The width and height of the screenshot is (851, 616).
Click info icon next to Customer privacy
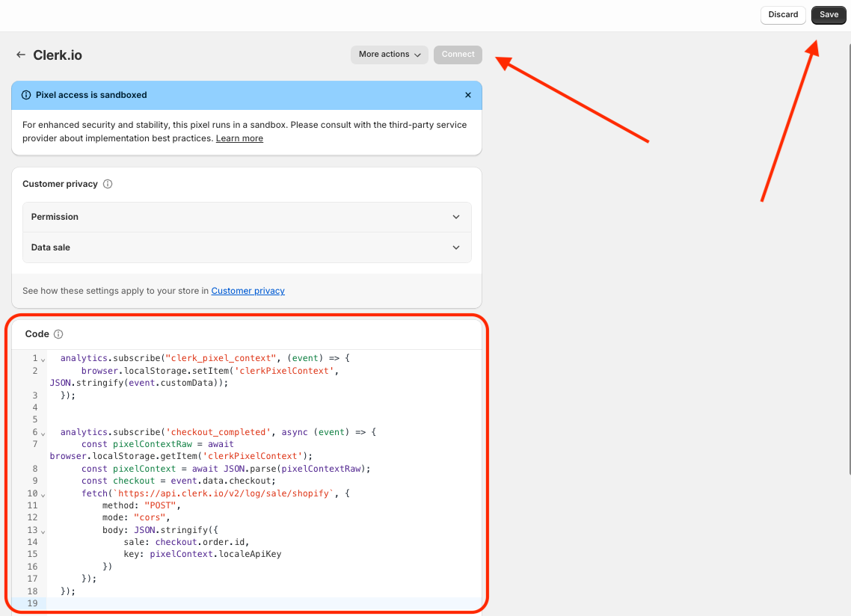tap(108, 184)
